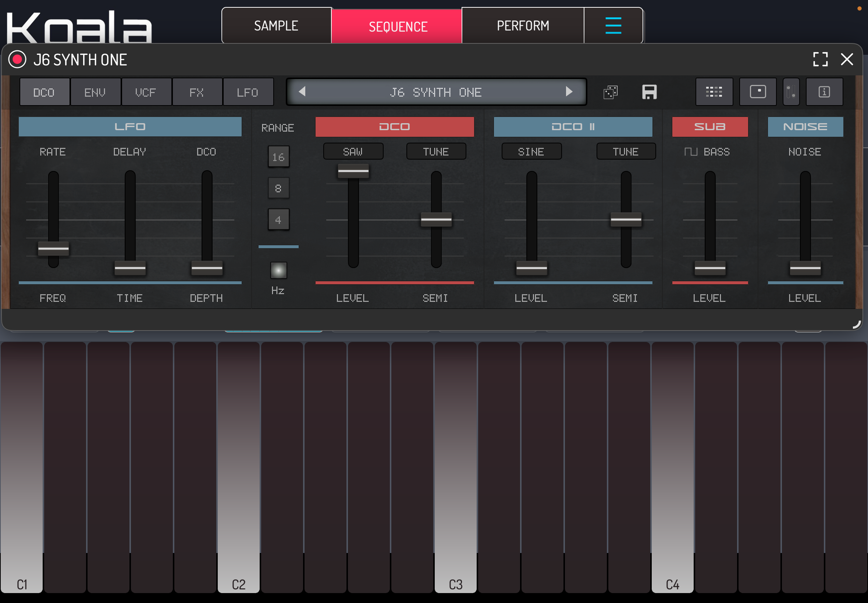This screenshot has width=868, height=603.
Task: Click the LFO Delay time slider handle
Action: coord(130,268)
